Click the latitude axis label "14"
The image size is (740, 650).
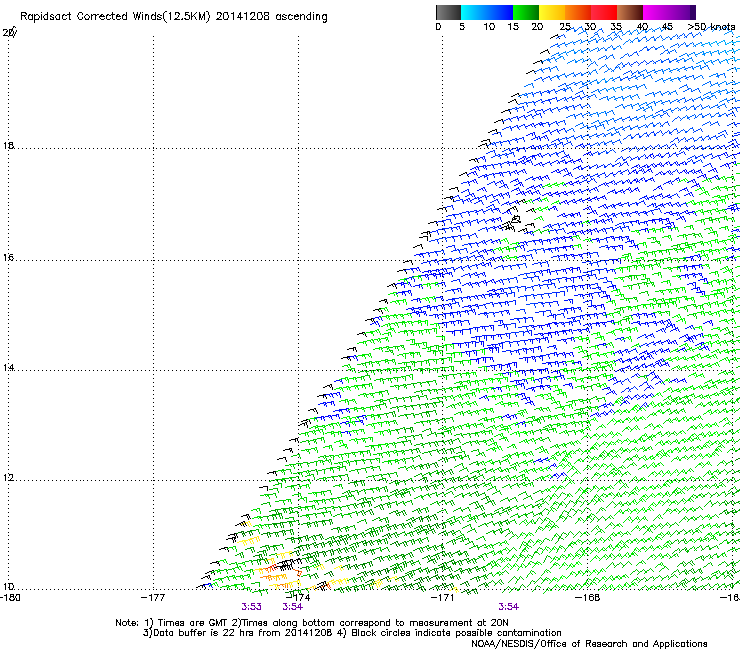click(x=8, y=368)
